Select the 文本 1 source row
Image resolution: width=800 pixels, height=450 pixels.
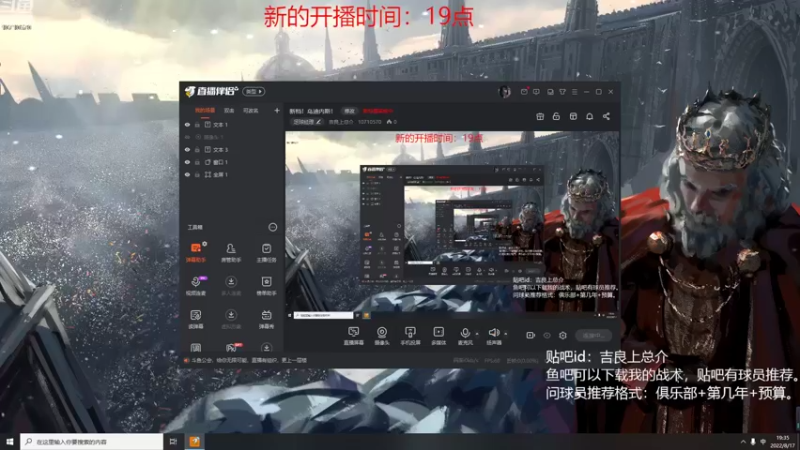[233, 124]
